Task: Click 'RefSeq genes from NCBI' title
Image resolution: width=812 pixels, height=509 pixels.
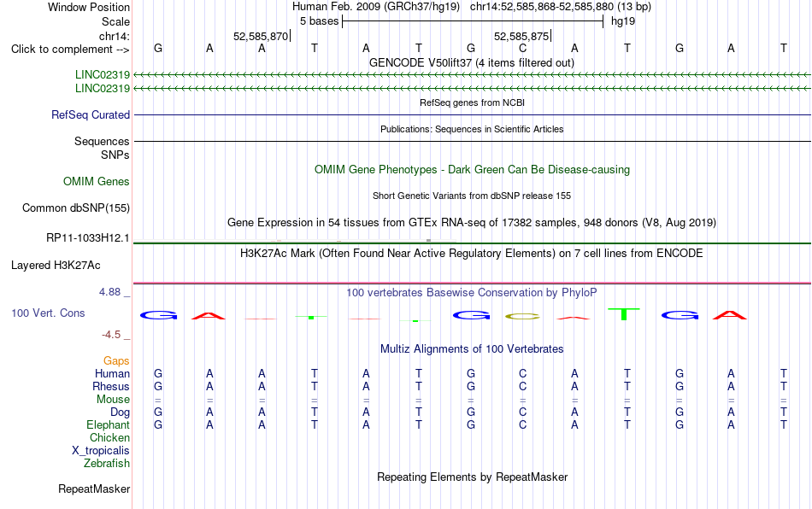Action: tap(472, 103)
